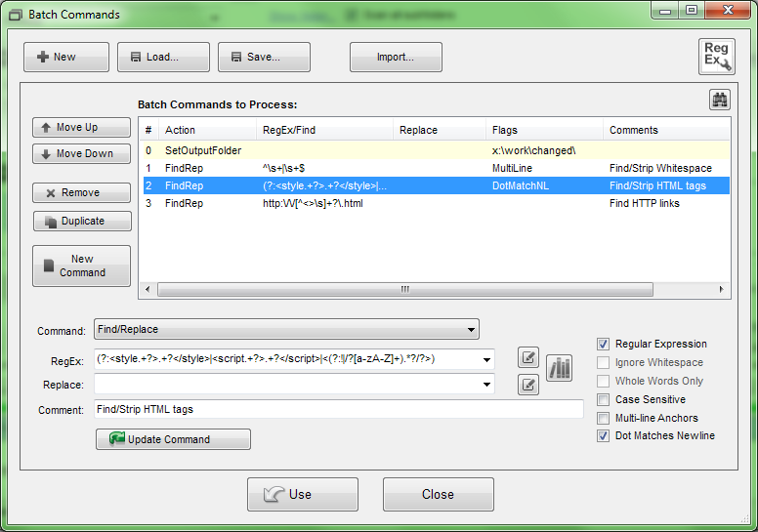Viewport: 758px width, 532px height.
Task: Maximize the Batch Commands window
Action: tap(692, 10)
